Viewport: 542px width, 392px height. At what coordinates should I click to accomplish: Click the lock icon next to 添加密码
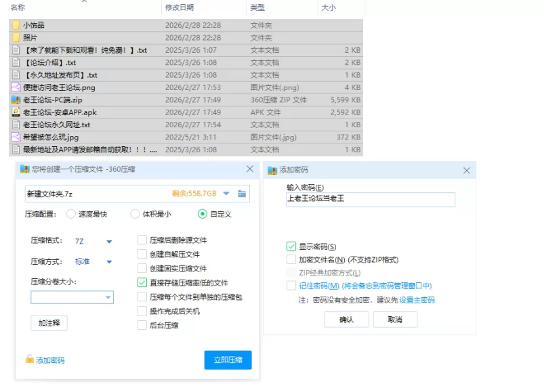click(29, 360)
